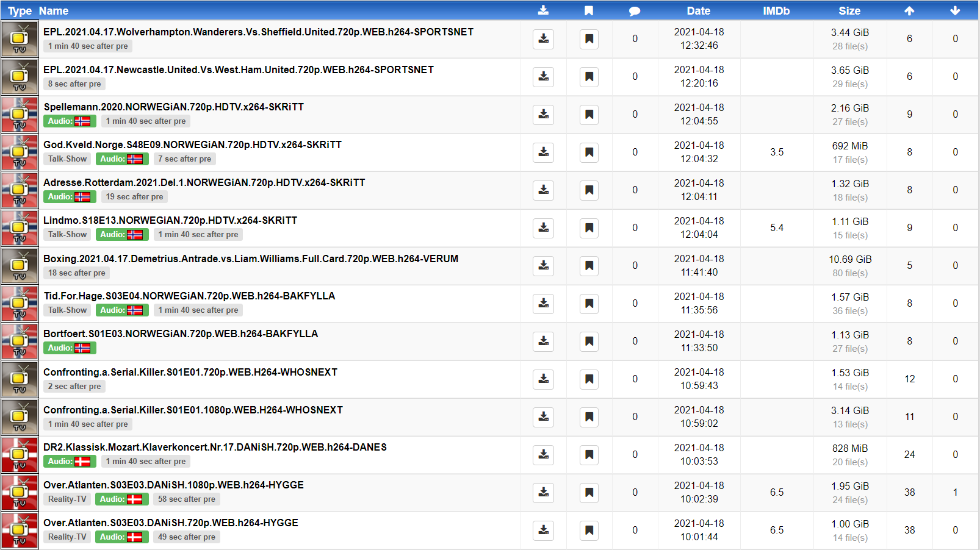The width and height of the screenshot is (980, 550).
Task: Click Reality-TV tag on Over.Atlanten 1080p row
Action: (x=67, y=499)
